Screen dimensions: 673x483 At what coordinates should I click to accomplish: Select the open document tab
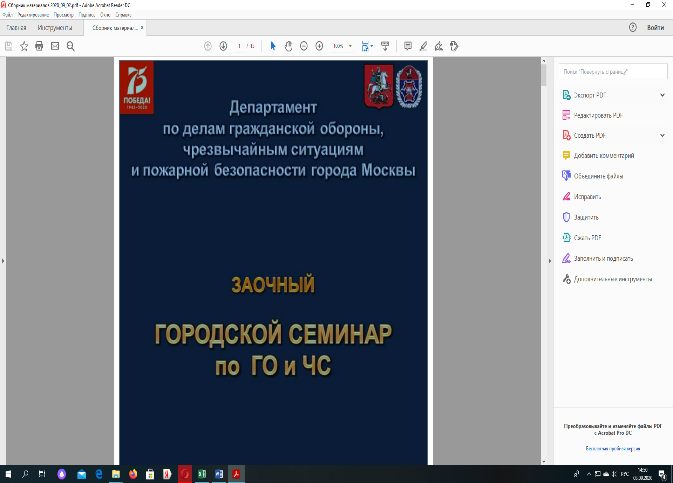pos(115,28)
